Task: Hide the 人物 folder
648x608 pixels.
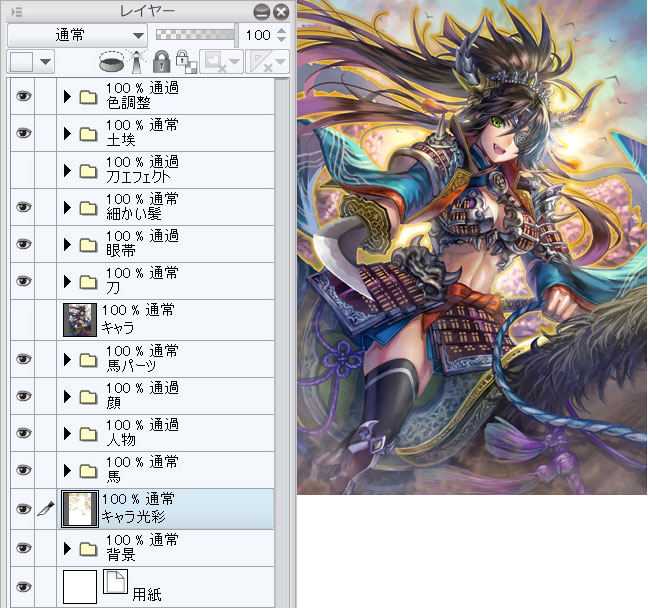Action: pyautogui.click(x=23, y=433)
